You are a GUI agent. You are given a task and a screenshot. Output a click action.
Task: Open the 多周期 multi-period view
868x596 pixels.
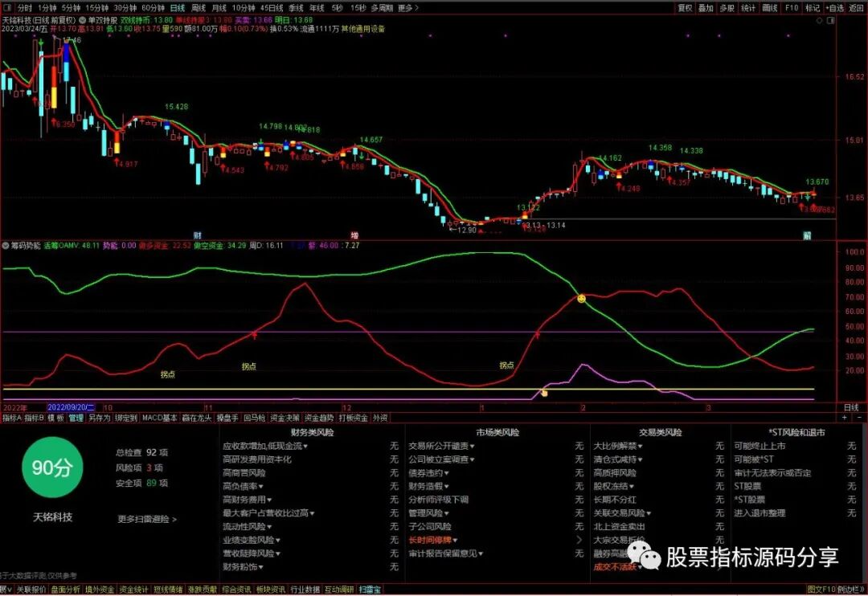pyautogui.click(x=382, y=8)
